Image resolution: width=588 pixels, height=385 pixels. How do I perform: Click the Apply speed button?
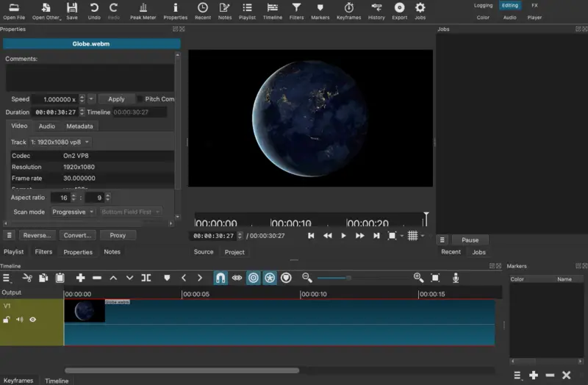116,99
